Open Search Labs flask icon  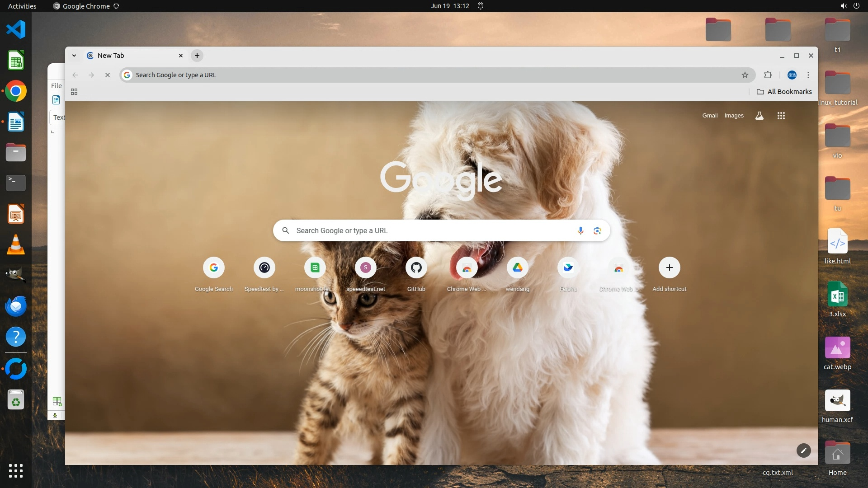point(759,116)
